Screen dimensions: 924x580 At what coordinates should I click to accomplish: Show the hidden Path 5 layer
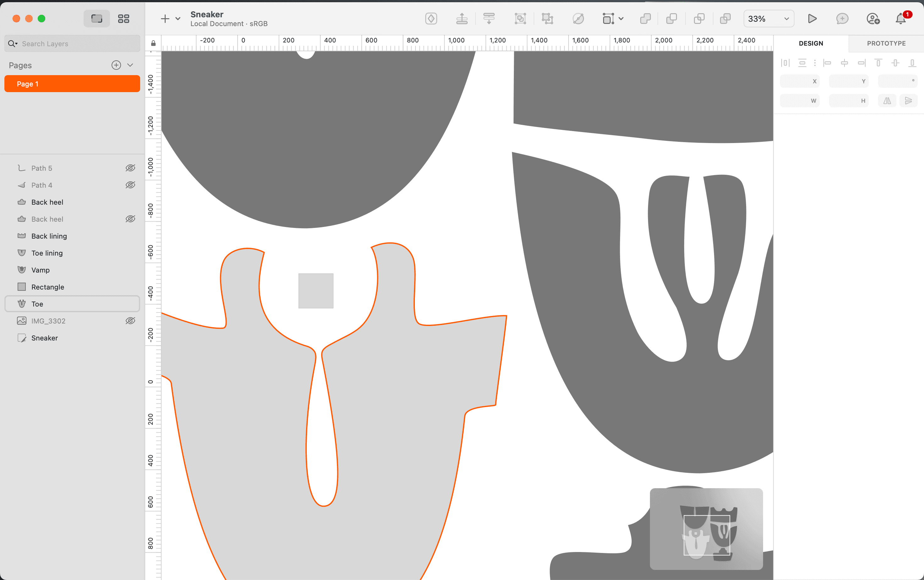click(130, 168)
